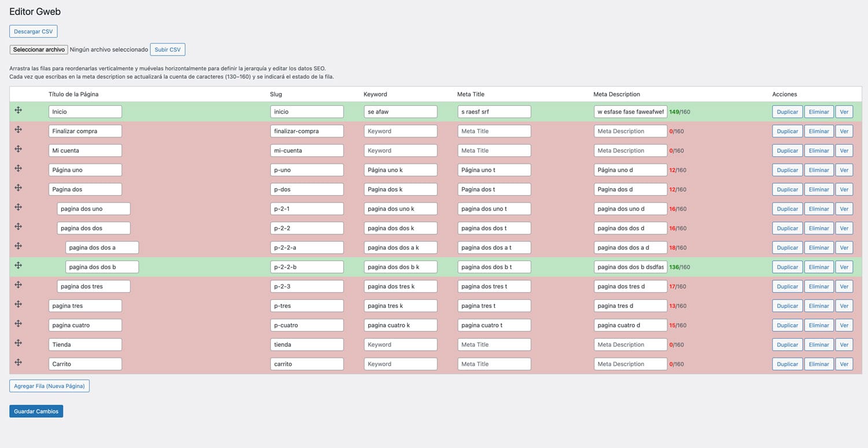Viewport: 868px width, 448px height.
Task: Click the Meta Description field for Carrito
Action: (630, 364)
